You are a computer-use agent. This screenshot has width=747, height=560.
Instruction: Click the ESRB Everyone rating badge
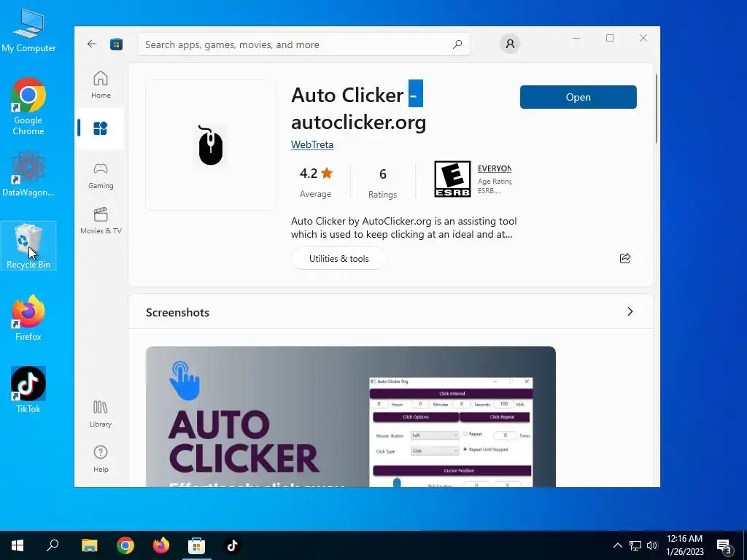pyautogui.click(x=452, y=179)
